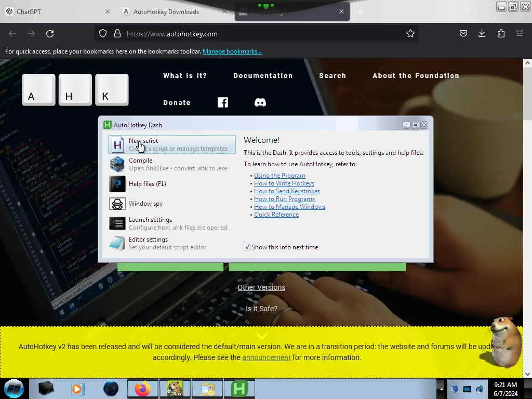This screenshot has width=532, height=399.
Task: Click the page scrollbar up arrow
Action: pyautogui.click(x=527, y=63)
